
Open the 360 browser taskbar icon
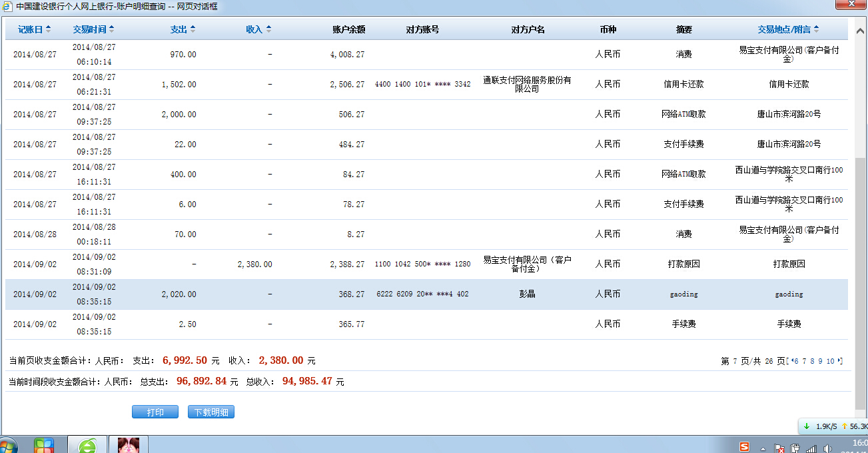coord(87,446)
